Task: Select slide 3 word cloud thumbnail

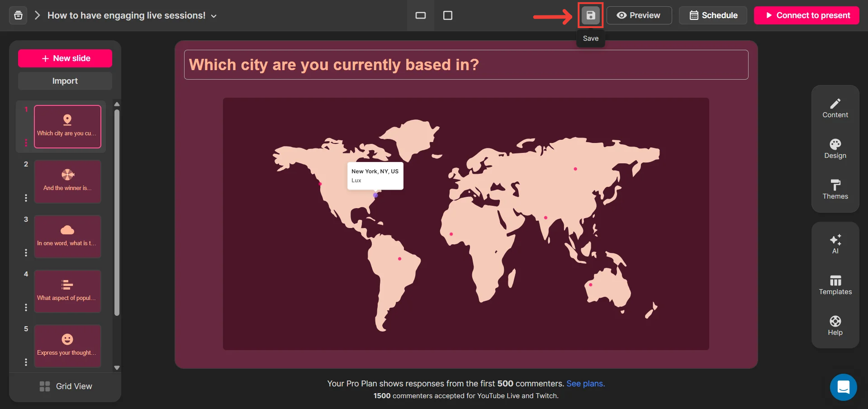Action: click(x=67, y=236)
